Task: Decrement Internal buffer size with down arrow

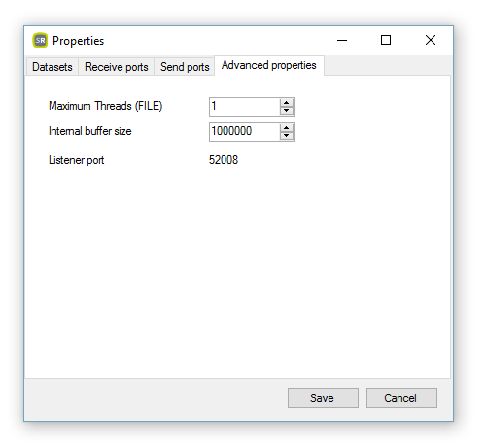Action: coord(286,136)
